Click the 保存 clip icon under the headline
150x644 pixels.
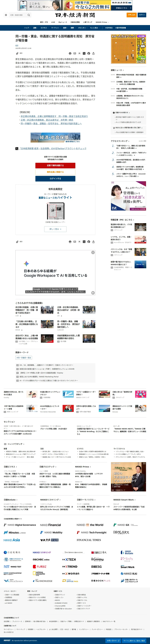click(x=17, y=53)
